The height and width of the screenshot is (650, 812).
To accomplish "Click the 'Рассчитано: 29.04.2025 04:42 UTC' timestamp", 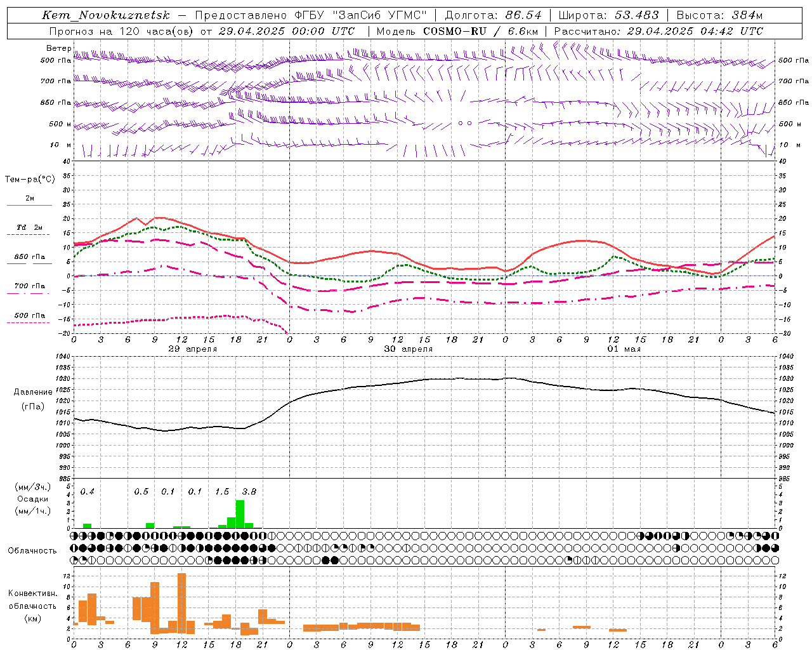I will (x=658, y=31).
